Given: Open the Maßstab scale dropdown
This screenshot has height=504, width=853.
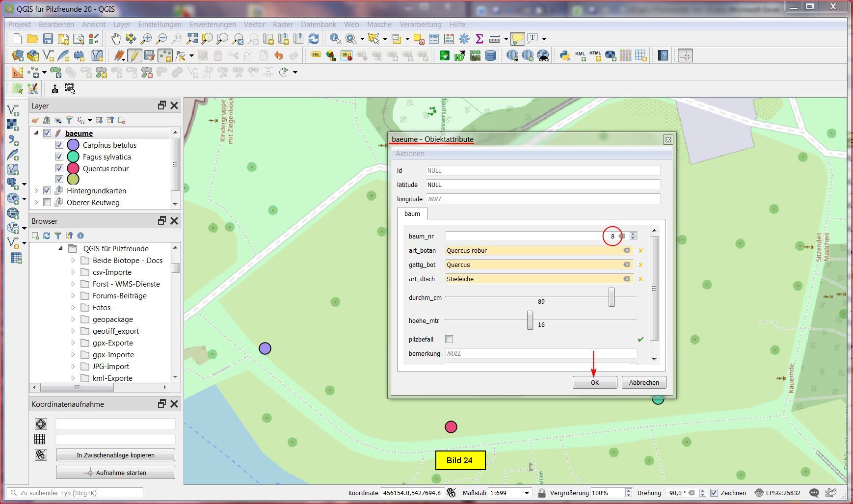Looking at the screenshot, I should tap(527, 493).
